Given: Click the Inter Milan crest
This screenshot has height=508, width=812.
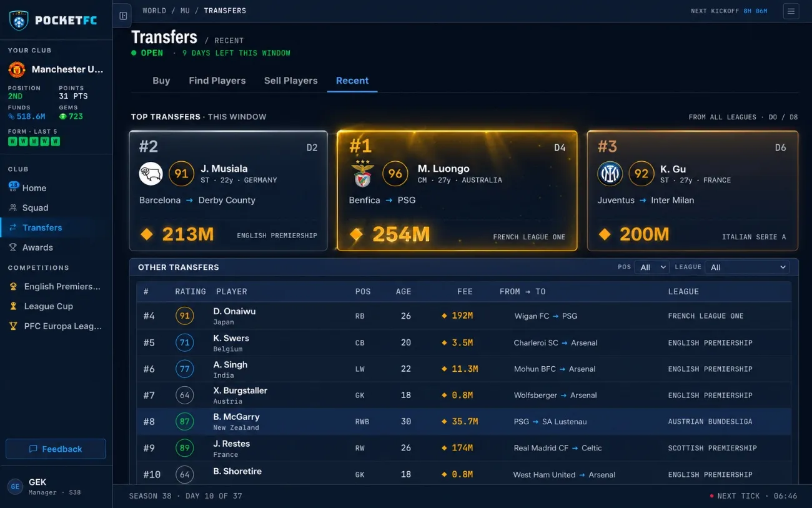Looking at the screenshot, I should pyautogui.click(x=610, y=174).
